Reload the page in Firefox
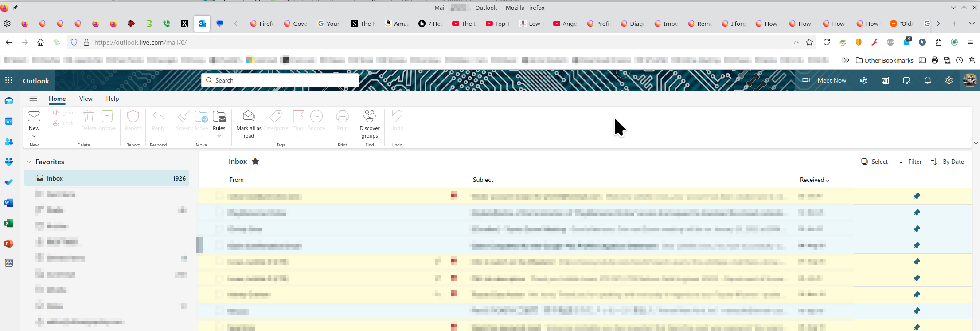Image resolution: width=980 pixels, height=331 pixels. (827, 42)
